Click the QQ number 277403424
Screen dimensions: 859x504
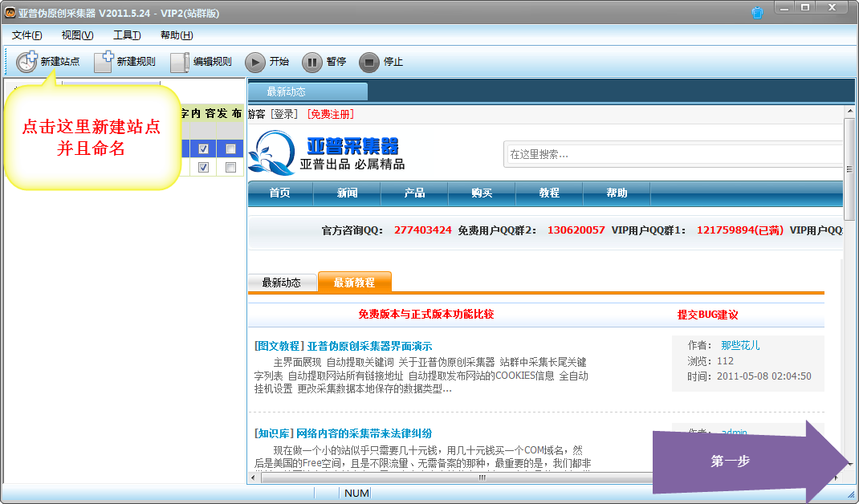423,230
